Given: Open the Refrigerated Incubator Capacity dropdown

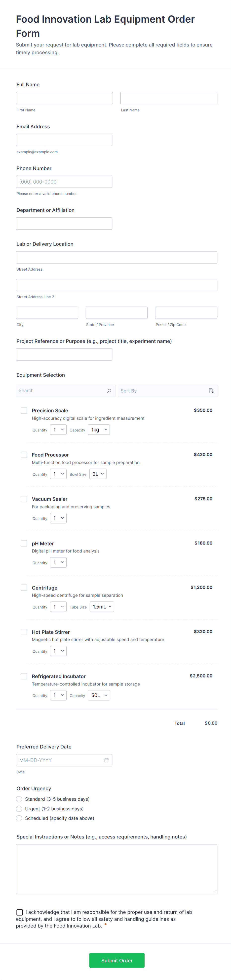Looking at the screenshot, I should [99, 695].
